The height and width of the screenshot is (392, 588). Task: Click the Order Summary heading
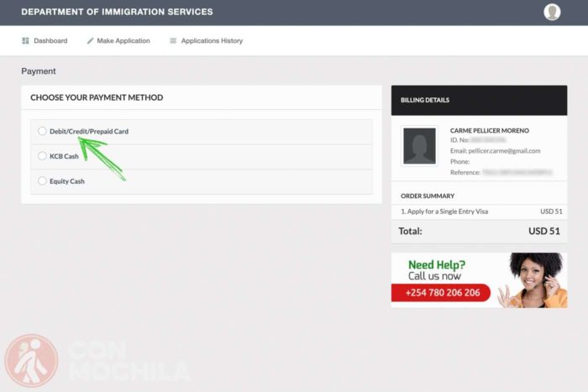(428, 196)
